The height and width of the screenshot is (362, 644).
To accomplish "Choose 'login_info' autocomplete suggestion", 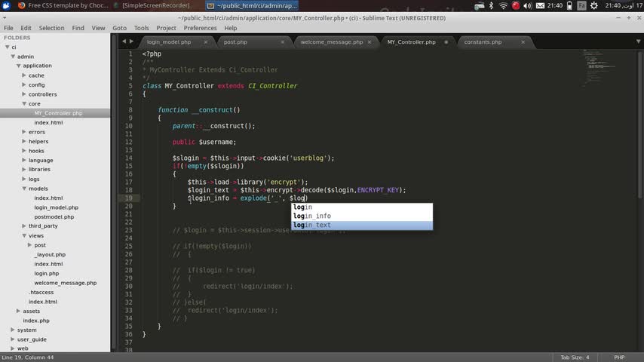I will pyautogui.click(x=362, y=216).
